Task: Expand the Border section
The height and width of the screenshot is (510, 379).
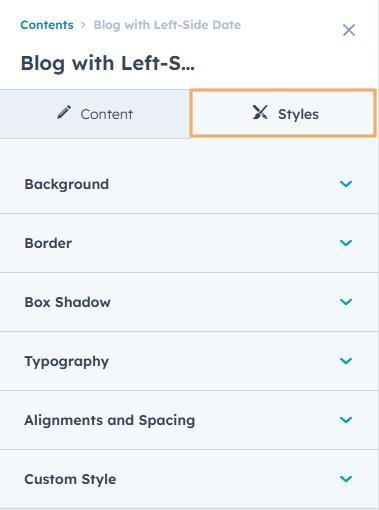Action: coord(189,243)
